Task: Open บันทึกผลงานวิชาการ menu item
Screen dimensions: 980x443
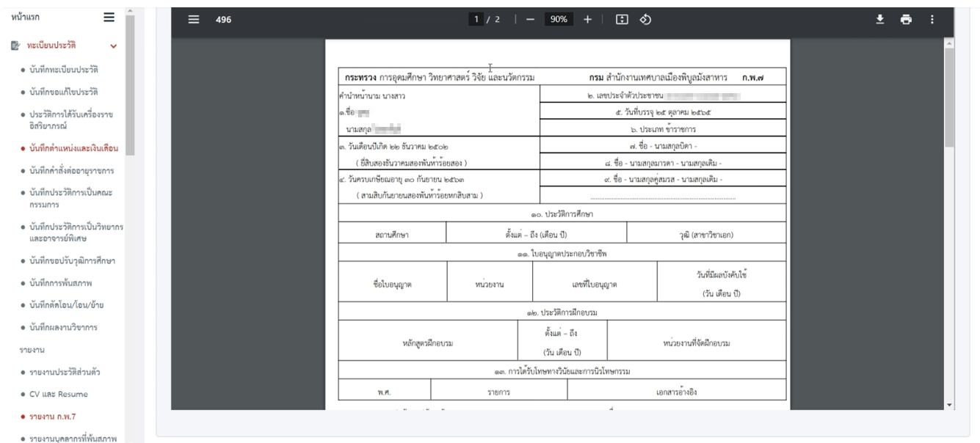Action: tap(64, 326)
